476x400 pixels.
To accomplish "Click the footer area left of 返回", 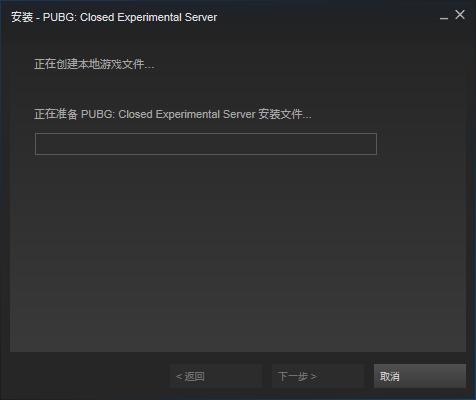I will (88, 376).
